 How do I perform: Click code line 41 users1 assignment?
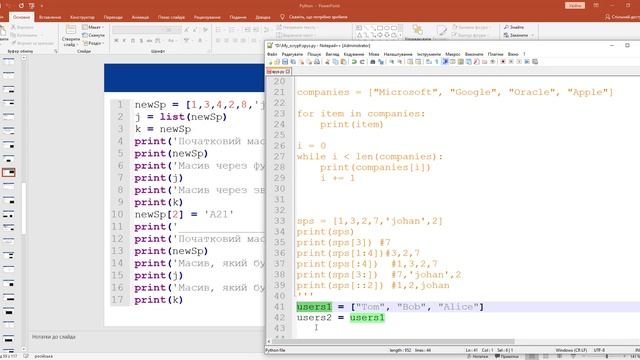click(x=390, y=307)
